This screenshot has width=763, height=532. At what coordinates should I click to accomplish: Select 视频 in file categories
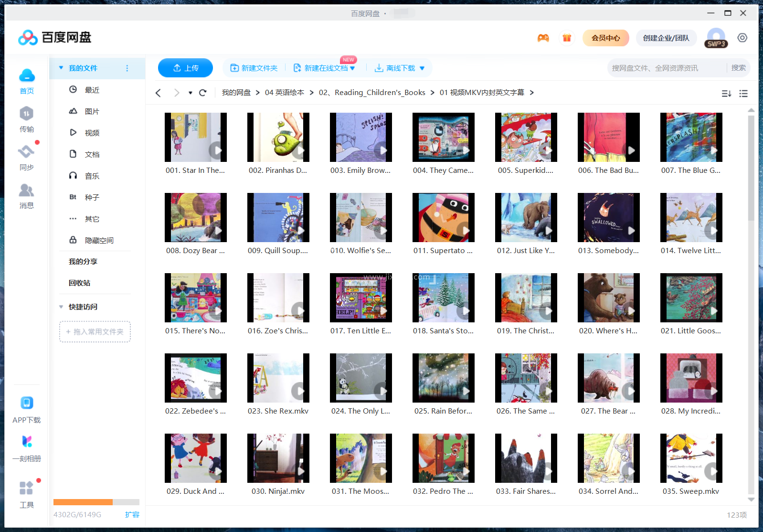92,133
